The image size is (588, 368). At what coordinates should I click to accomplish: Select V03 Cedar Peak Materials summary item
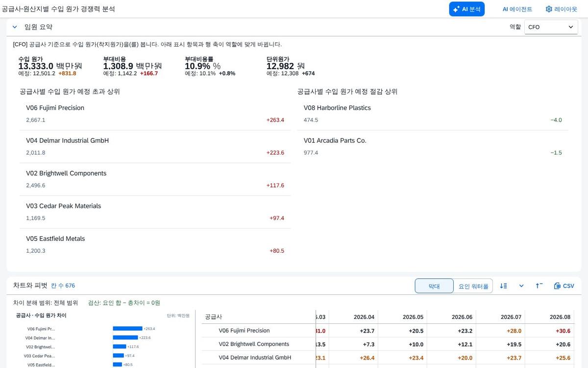[155, 212]
